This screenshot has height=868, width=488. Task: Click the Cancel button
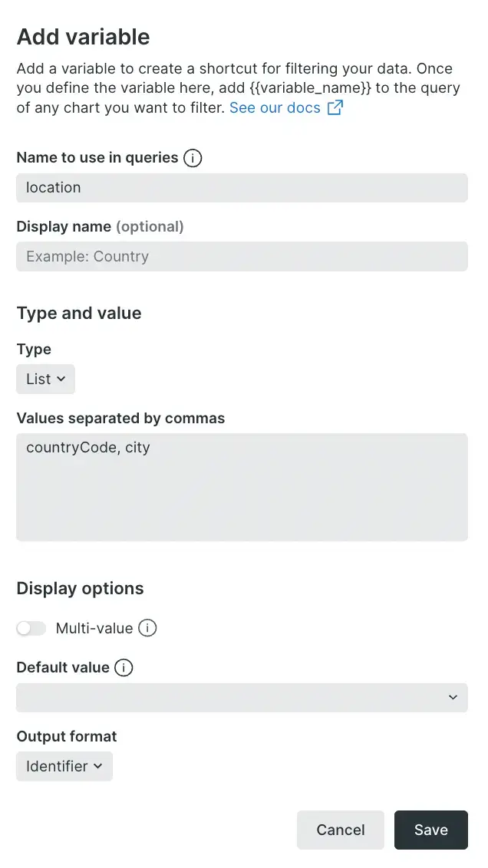click(x=340, y=830)
